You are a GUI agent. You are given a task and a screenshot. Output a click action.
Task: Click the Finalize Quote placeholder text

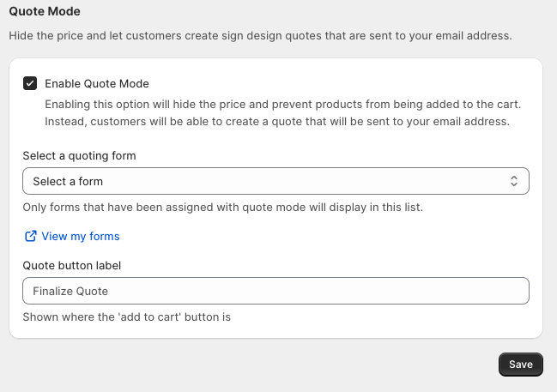(70, 291)
